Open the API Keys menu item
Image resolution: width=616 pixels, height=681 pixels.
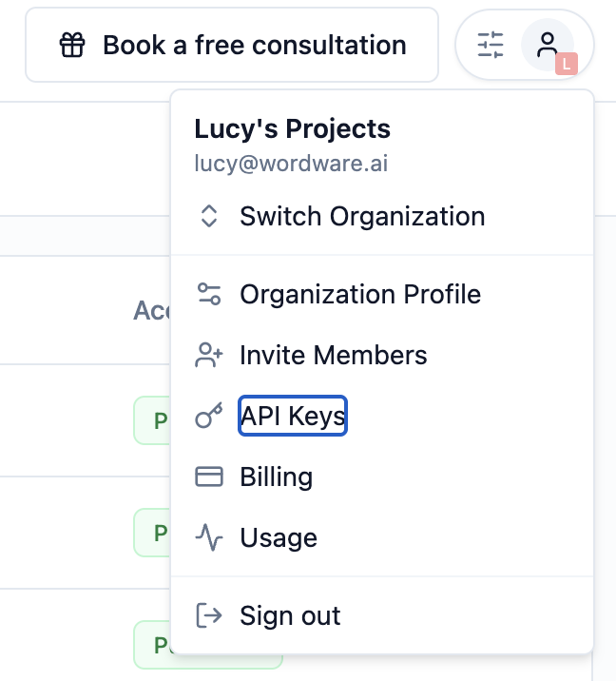click(x=293, y=416)
